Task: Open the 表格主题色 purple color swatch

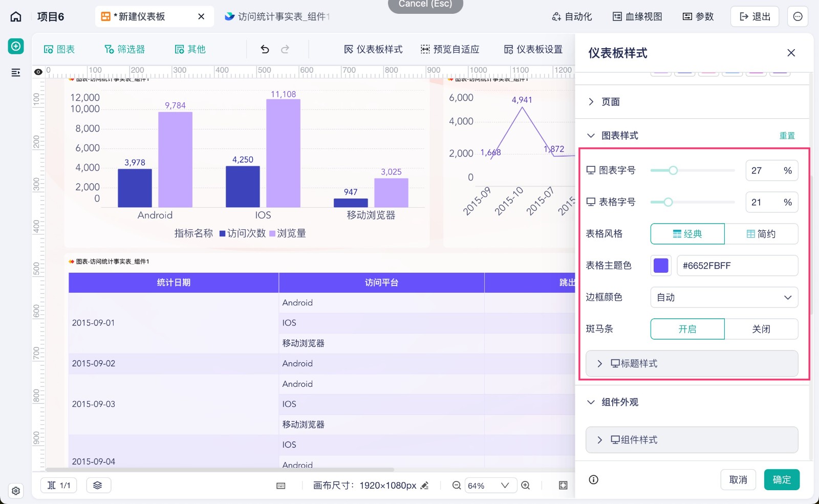Action: pos(661,266)
